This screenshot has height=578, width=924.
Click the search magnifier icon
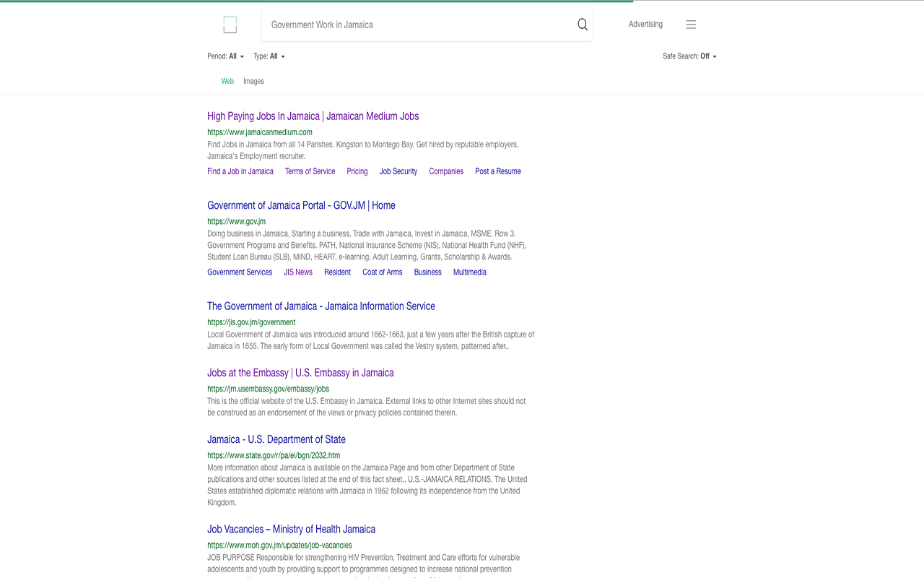point(583,25)
